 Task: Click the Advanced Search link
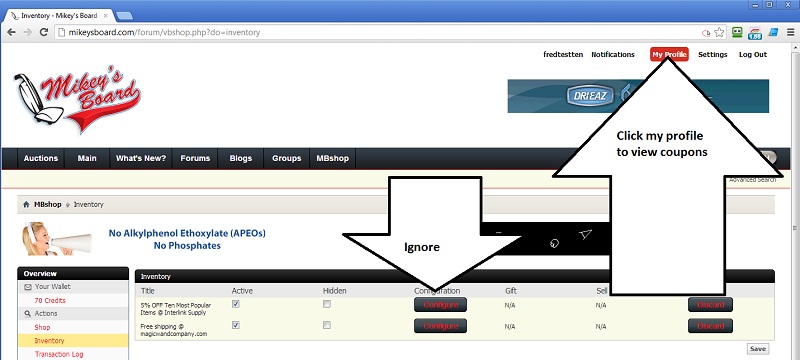pyautogui.click(x=753, y=179)
